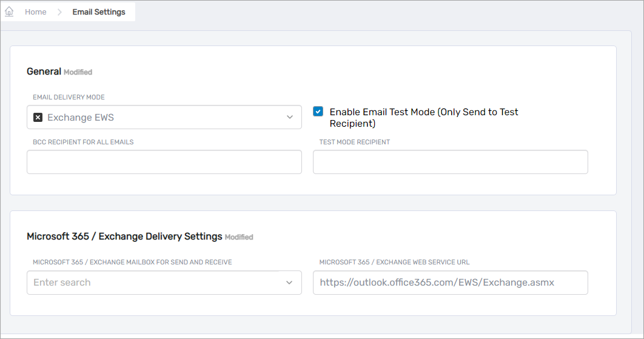Viewport: 644px width, 339px height.
Task: Click the Exchange Web Service URL label
Action: (394, 262)
